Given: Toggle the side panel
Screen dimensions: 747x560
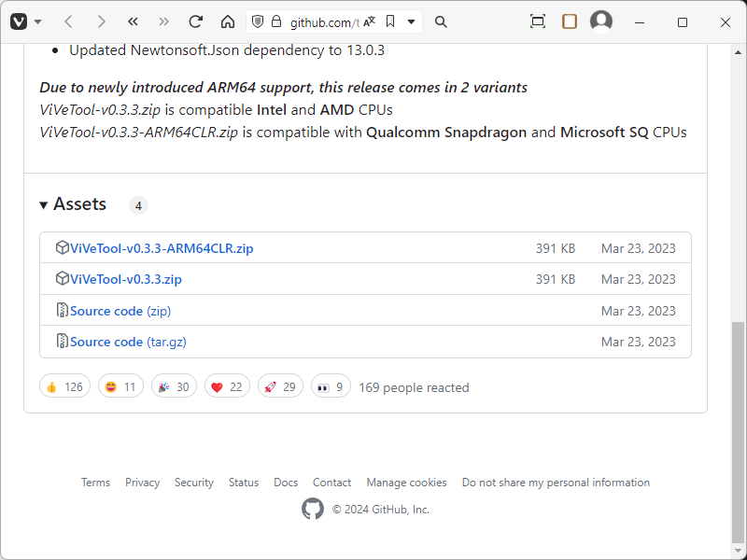Looking at the screenshot, I should click(570, 21).
